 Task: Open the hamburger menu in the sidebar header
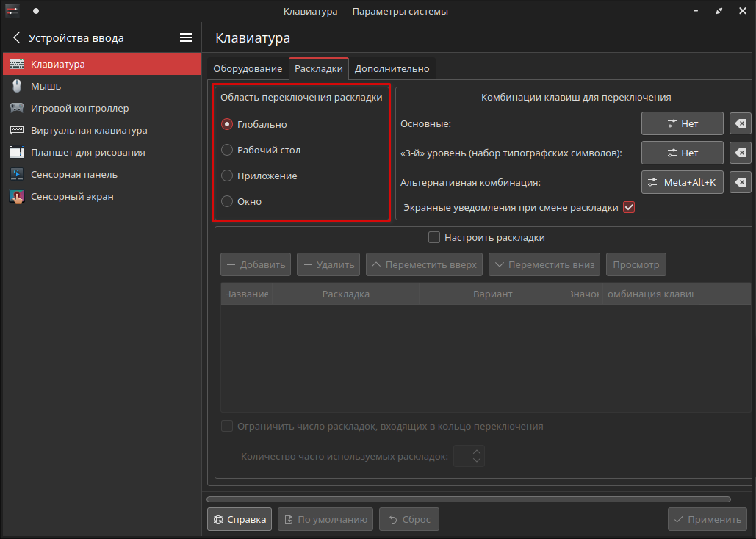click(186, 37)
